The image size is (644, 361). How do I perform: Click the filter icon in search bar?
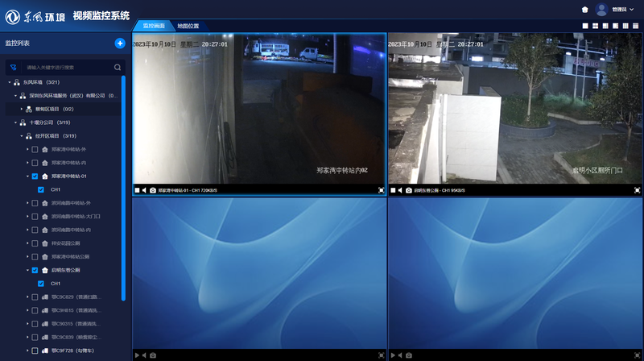point(13,68)
